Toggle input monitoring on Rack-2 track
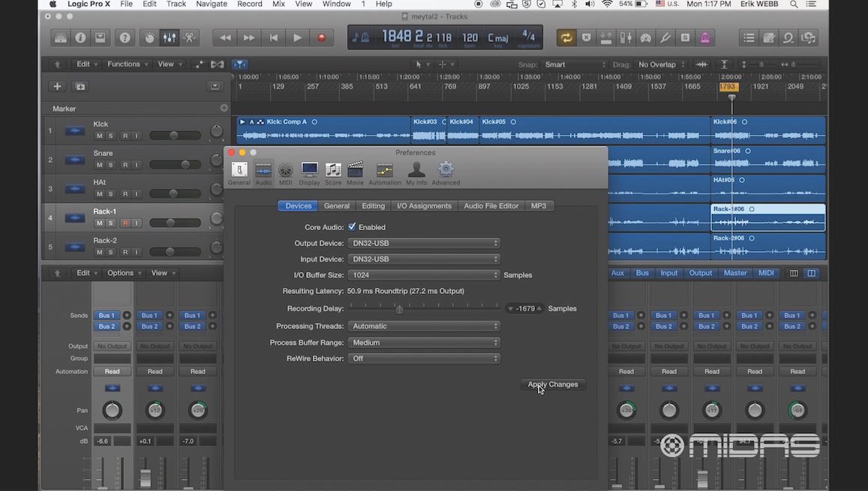868x491 pixels. (x=137, y=252)
